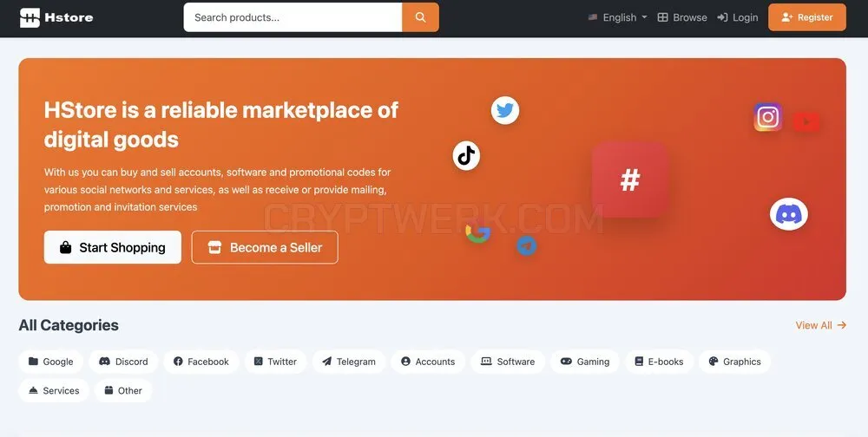Click the TikTok icon in banner
868x437 pixels.
466,156
